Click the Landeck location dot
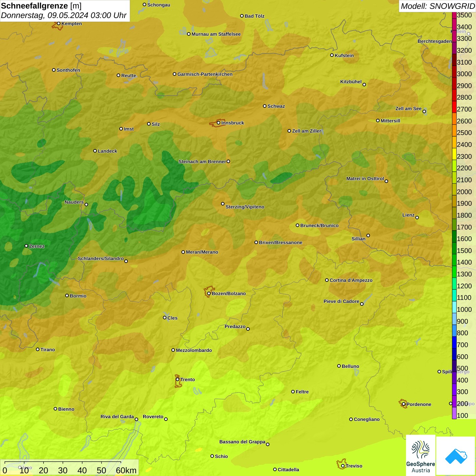Viewport: 476px width, 476px height. click(95, 151)
